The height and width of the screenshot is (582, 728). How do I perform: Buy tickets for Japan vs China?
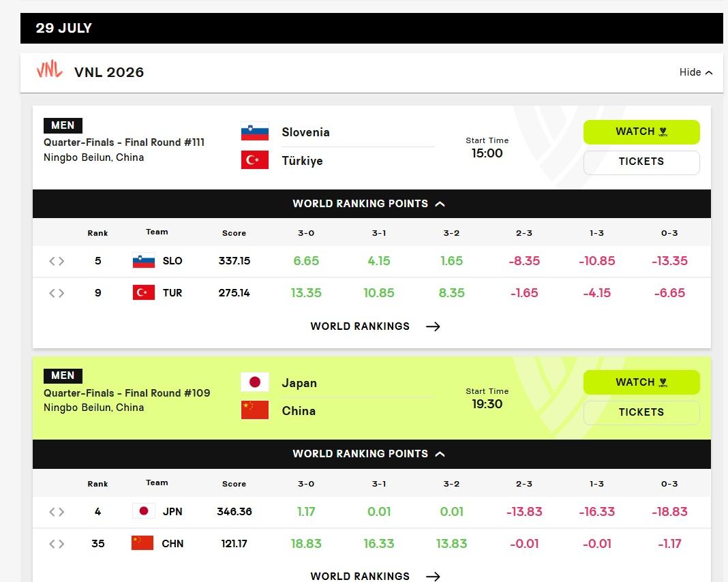(641, 412)
